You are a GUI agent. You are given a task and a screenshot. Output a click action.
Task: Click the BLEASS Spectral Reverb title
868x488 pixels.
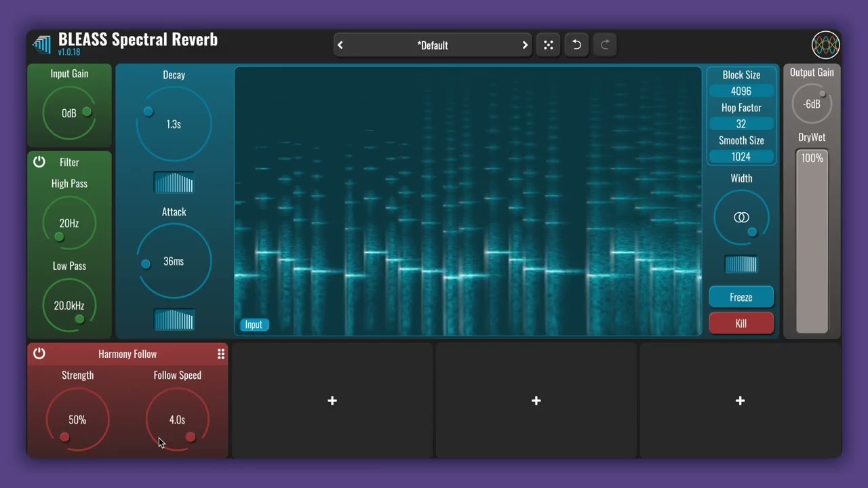tap(138, 39)
